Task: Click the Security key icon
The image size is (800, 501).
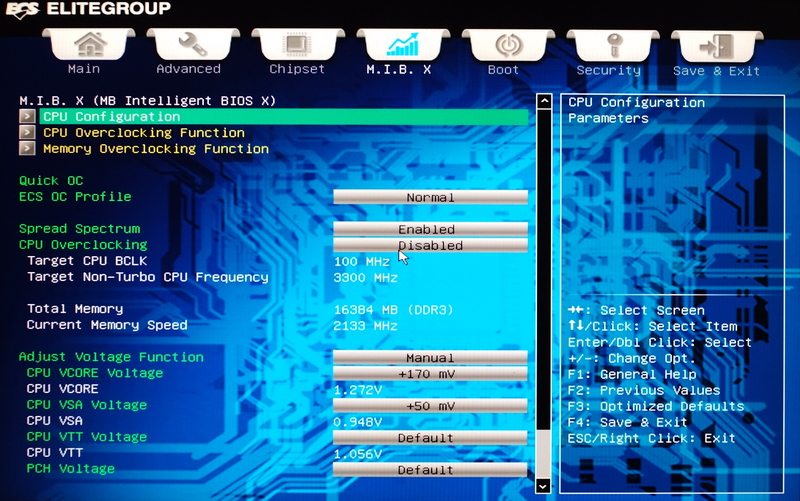Action: coord(613,45)
